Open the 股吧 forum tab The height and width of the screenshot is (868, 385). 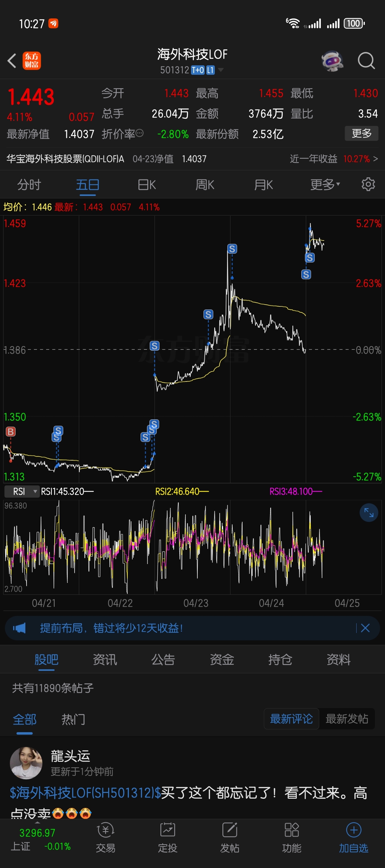coord(46,660)
